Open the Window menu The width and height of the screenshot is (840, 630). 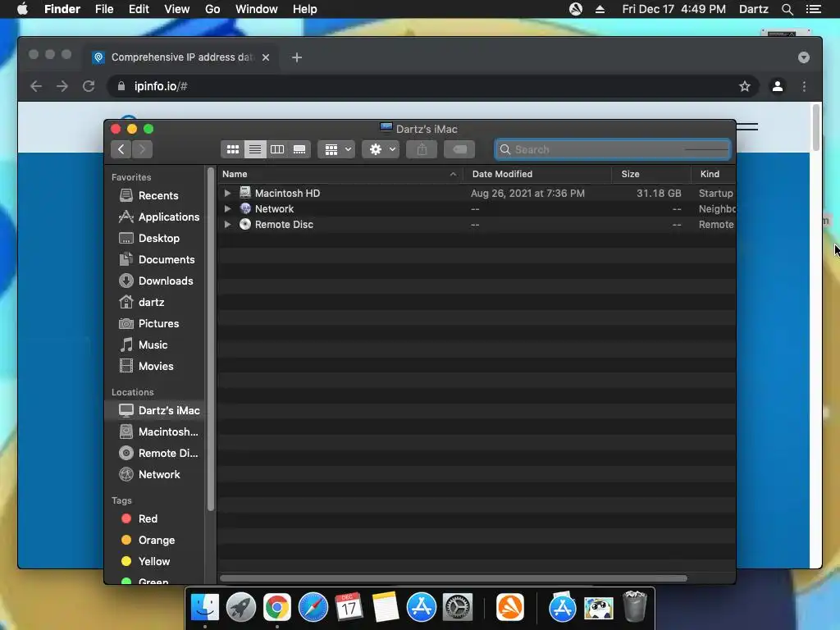[x=257, y=9]
